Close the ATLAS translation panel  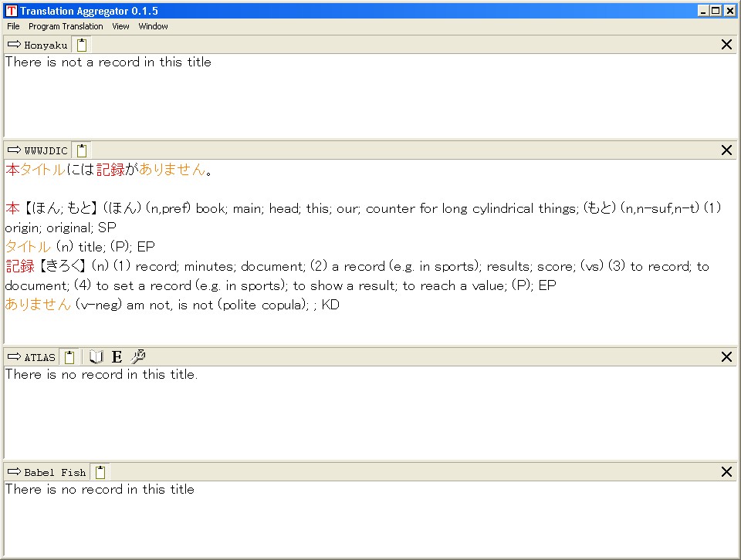[726, 357]
